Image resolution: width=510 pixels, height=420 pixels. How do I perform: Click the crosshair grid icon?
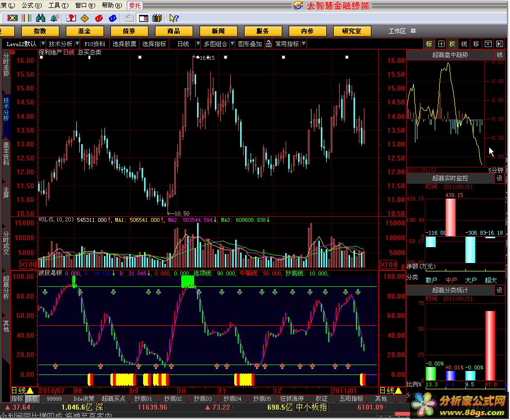[441, 44]
